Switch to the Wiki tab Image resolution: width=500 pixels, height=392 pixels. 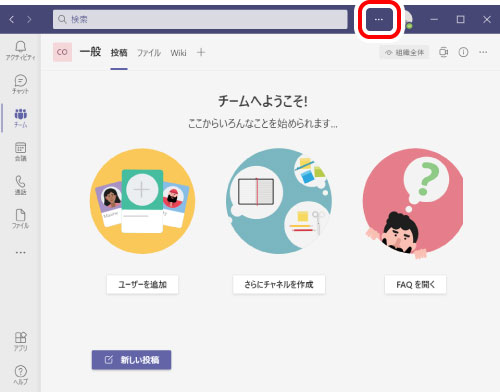pyautogui.click(x=178, y=53)
